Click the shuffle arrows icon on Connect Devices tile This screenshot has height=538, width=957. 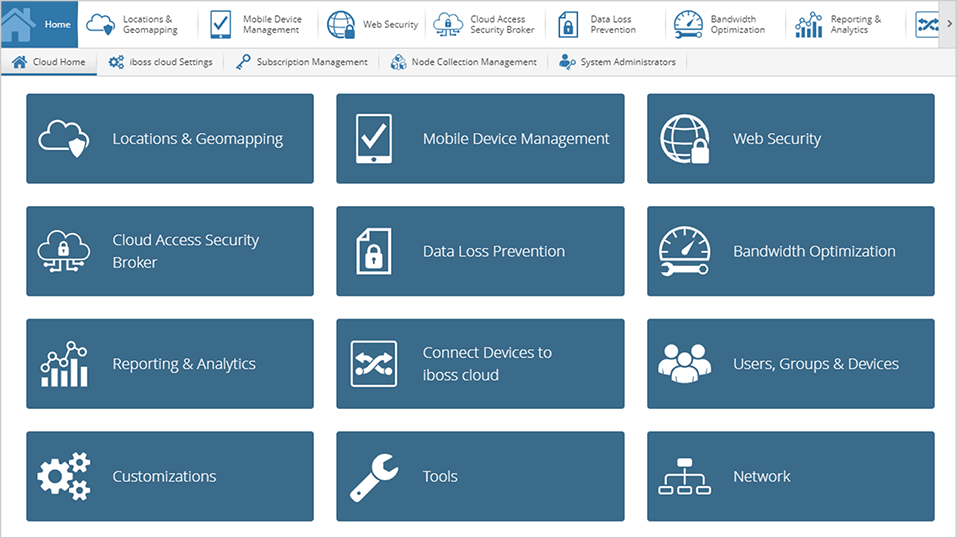(x=374, y=364)
